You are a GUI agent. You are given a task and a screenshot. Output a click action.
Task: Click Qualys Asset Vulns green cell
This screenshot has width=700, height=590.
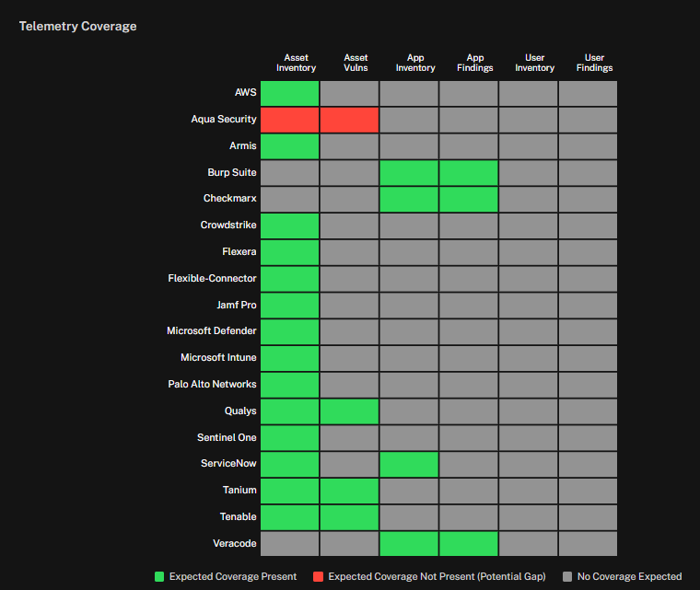click(x=349, y=411)
